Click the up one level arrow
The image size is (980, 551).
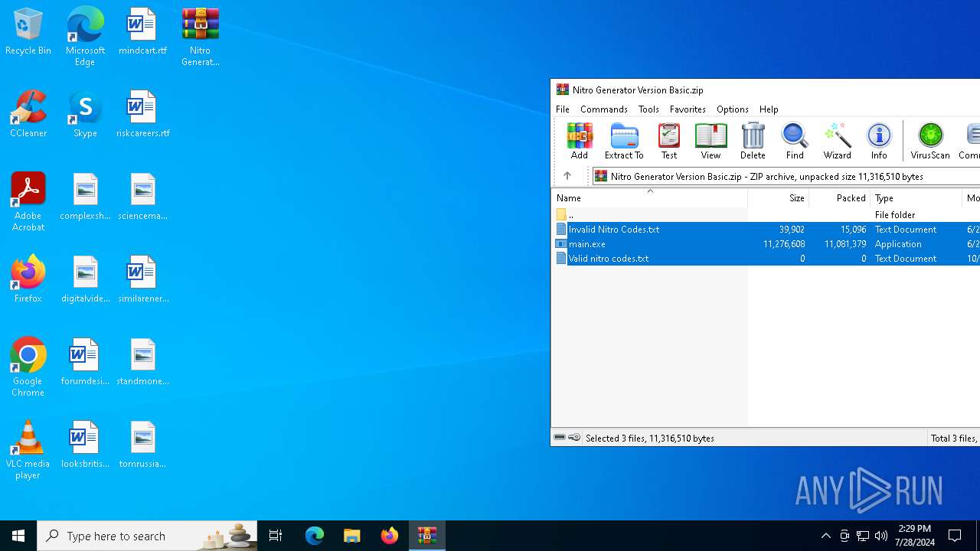tap(567, 176)
